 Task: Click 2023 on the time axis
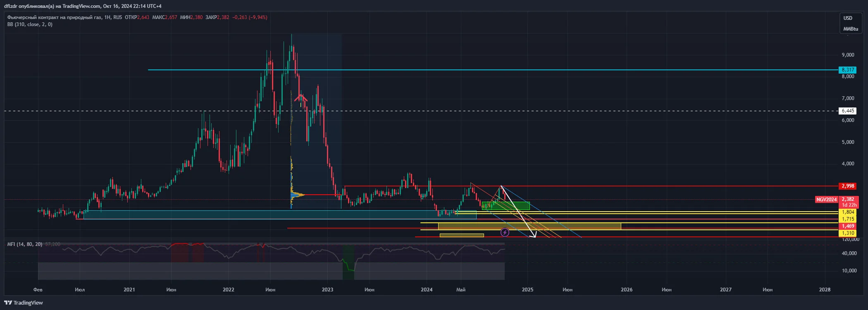327,290
